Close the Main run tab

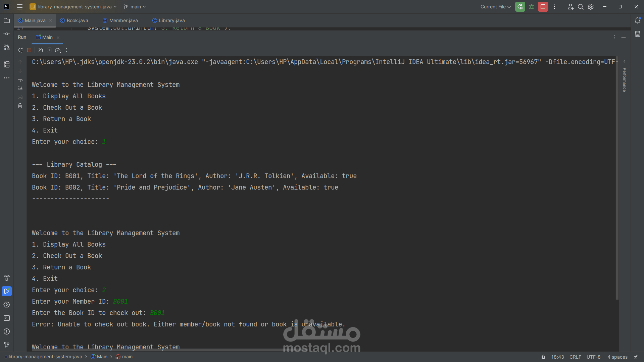coord(58,38)
